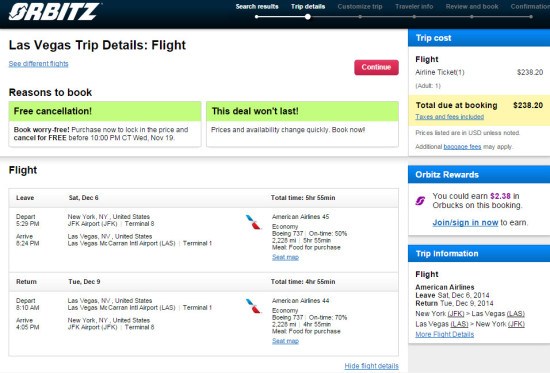550x373 pixels.
Task: Open Seat map for American Airlines 44
Action: coord(285,341)
